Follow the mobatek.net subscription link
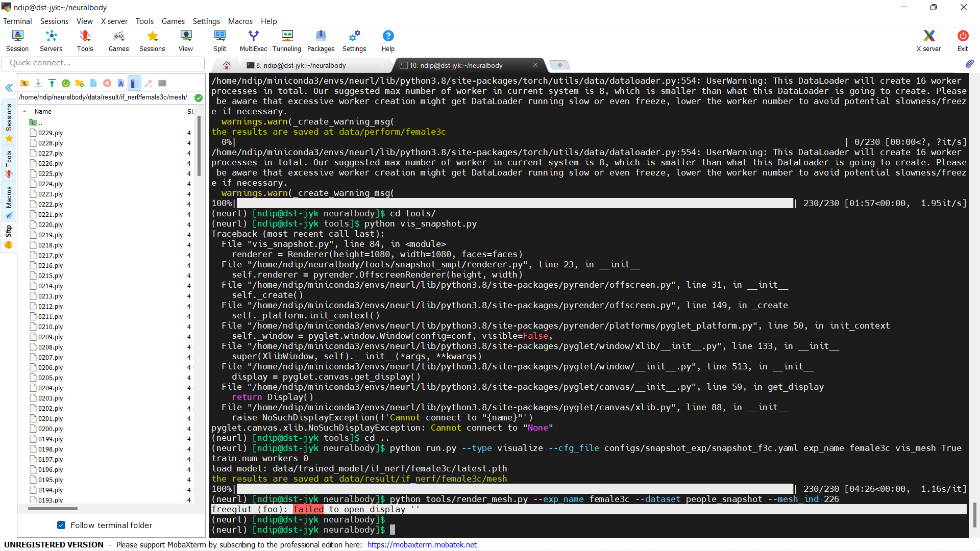The image size is (980, 551). 422,544
